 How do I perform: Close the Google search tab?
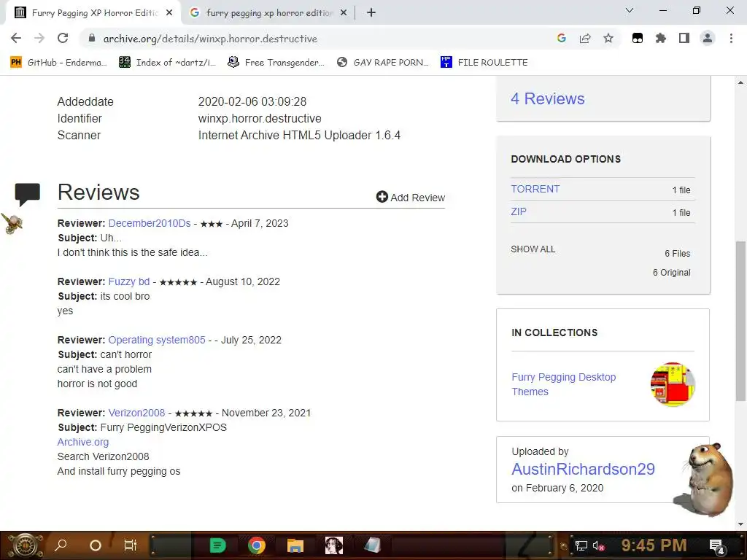click(344, 13)
